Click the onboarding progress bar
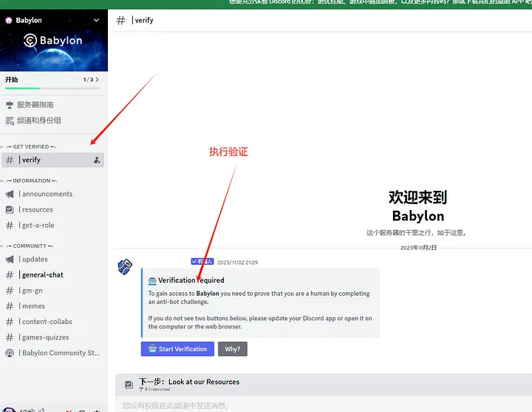Screen dimensions: 532x412 [52, 88]
